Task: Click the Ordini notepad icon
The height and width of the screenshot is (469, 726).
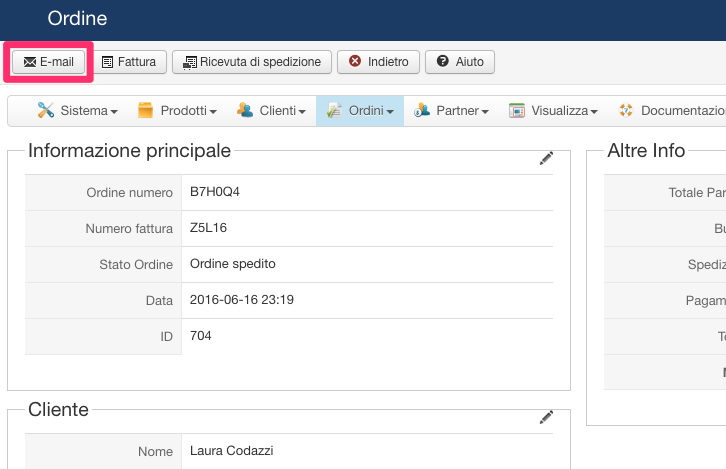Action: click(334, 111)
